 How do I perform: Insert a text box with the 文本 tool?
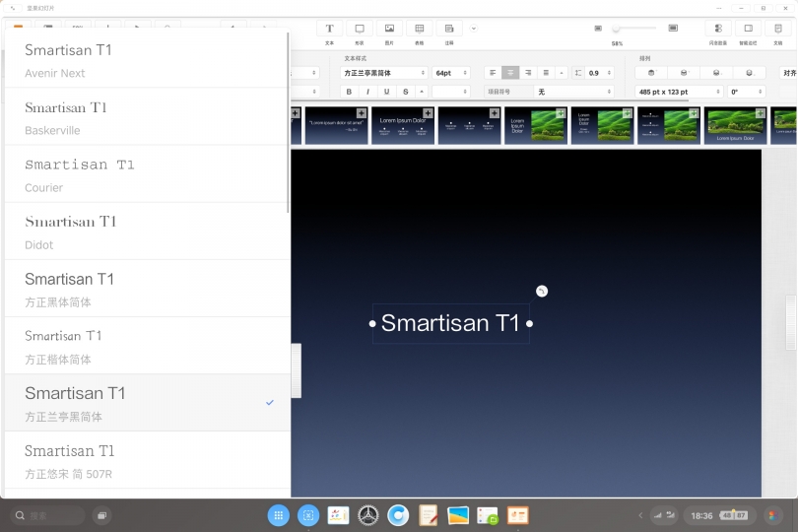[x=329, y=29]
